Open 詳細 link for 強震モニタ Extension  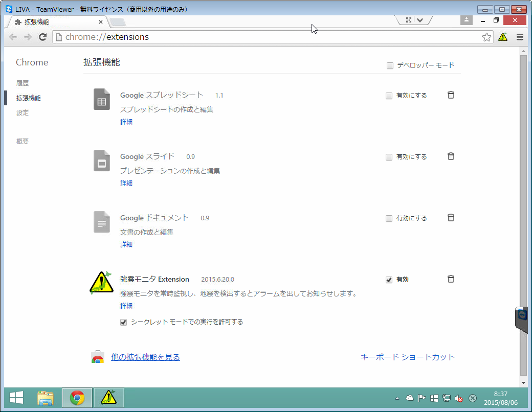tap(126, 306)
